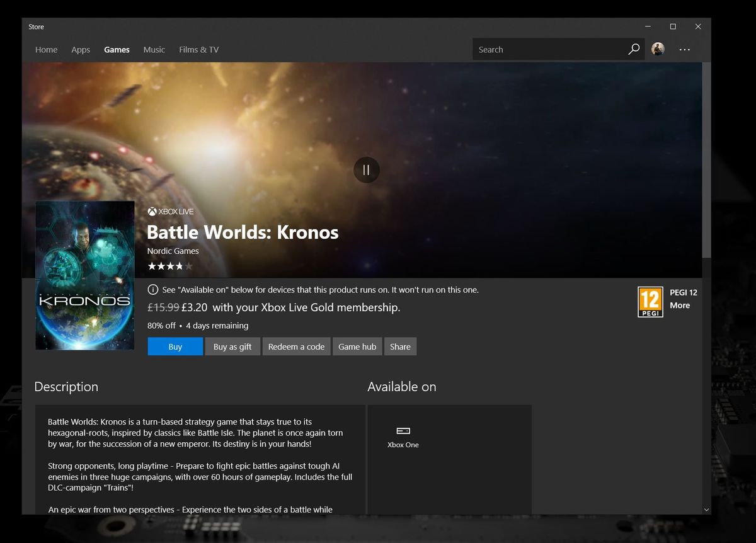Open the Music tab
Viewport: 756px width, 543px height.
click(154, 49)
